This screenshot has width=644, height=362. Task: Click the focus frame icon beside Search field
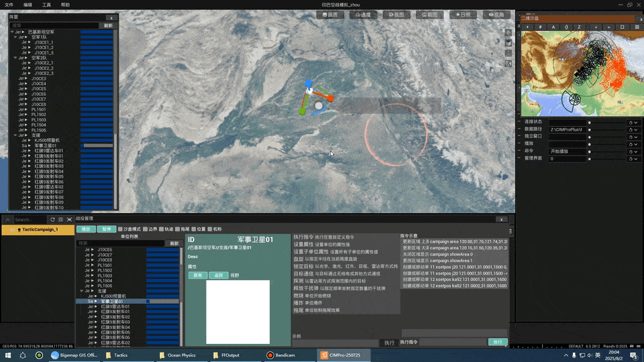coord(69,220)
